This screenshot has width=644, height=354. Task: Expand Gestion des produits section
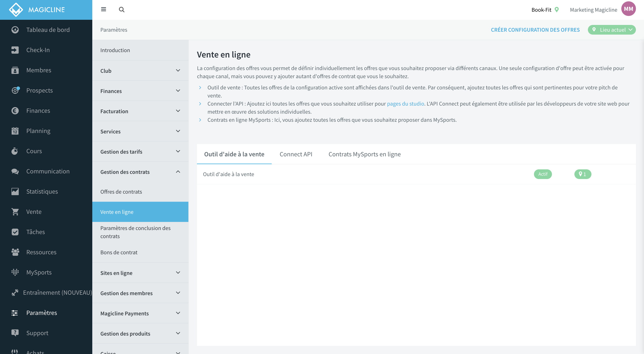pos(140,334)
